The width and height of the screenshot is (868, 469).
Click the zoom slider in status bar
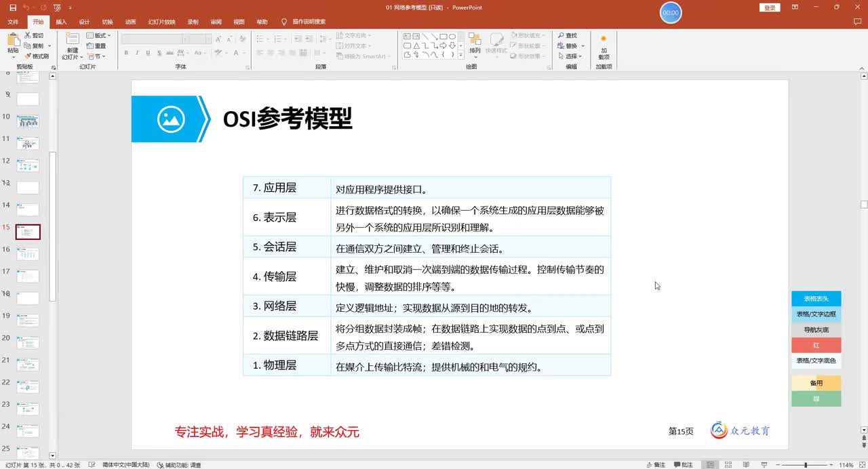pos(805,465)
